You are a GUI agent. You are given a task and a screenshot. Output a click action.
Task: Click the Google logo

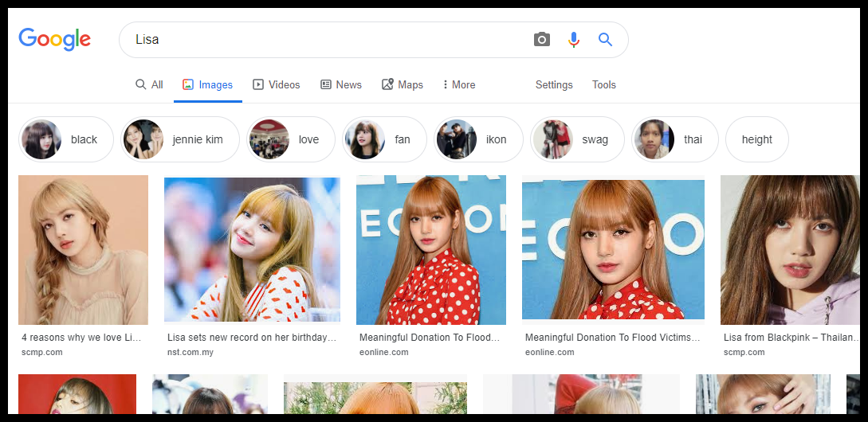pos(54,39)
